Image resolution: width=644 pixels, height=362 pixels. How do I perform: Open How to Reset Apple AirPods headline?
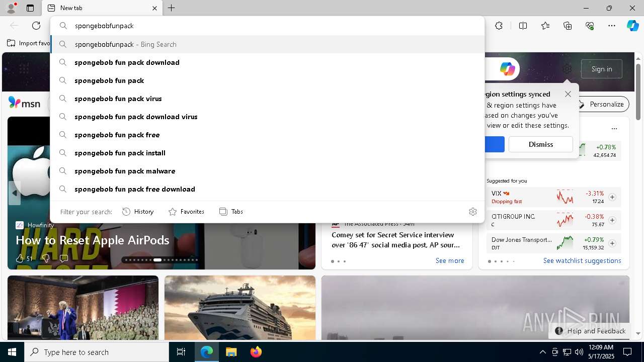click(93, 240)
